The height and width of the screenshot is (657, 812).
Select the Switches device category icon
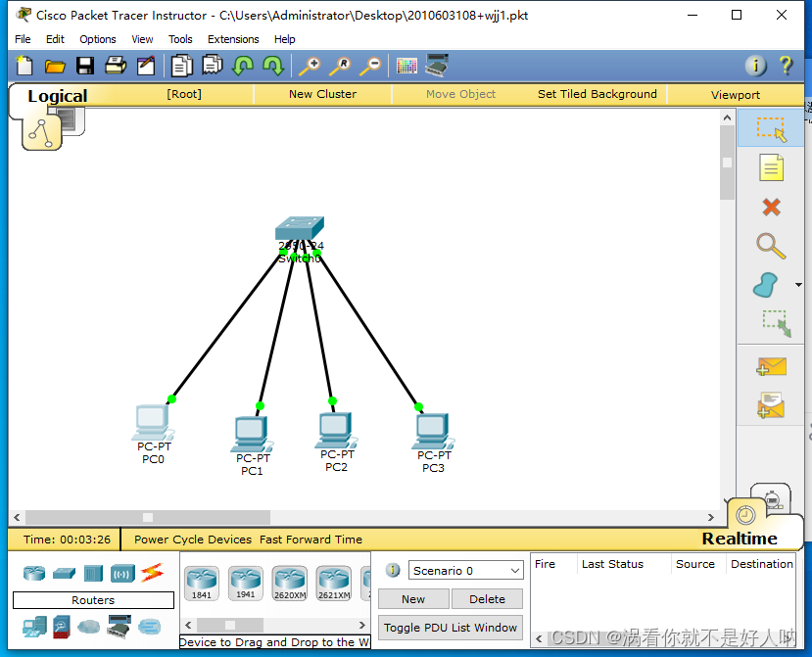[65, 573]
